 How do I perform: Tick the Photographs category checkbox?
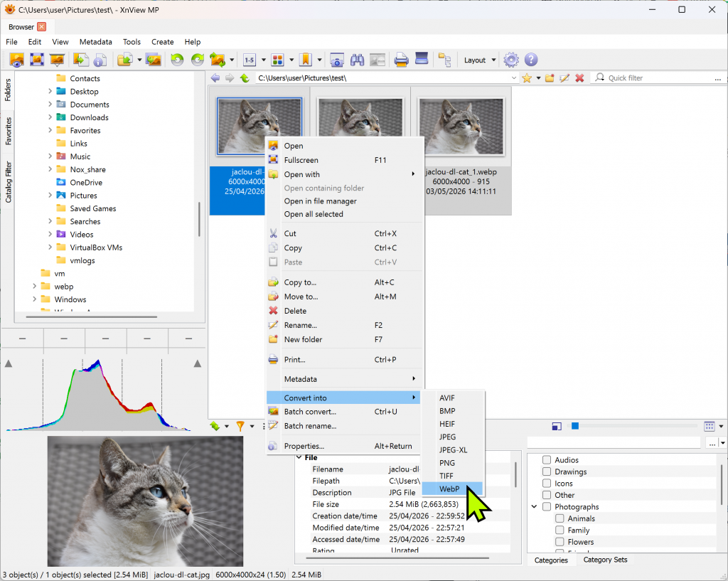547,507
